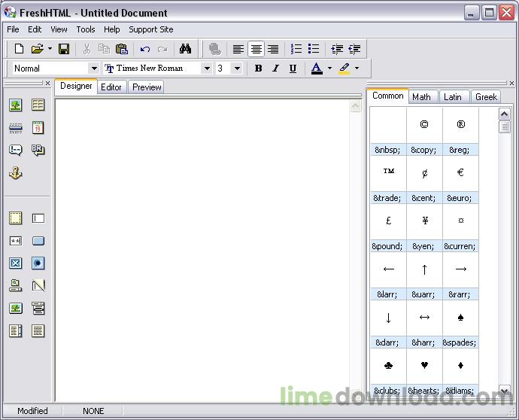The width and height of the screenshot is (519, 420).
Task: Redo the last undone action
Action: point(162,49)
